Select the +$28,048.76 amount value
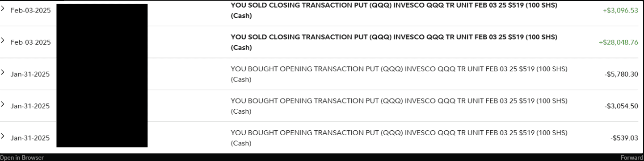644x161 pixels. point(619,42)
